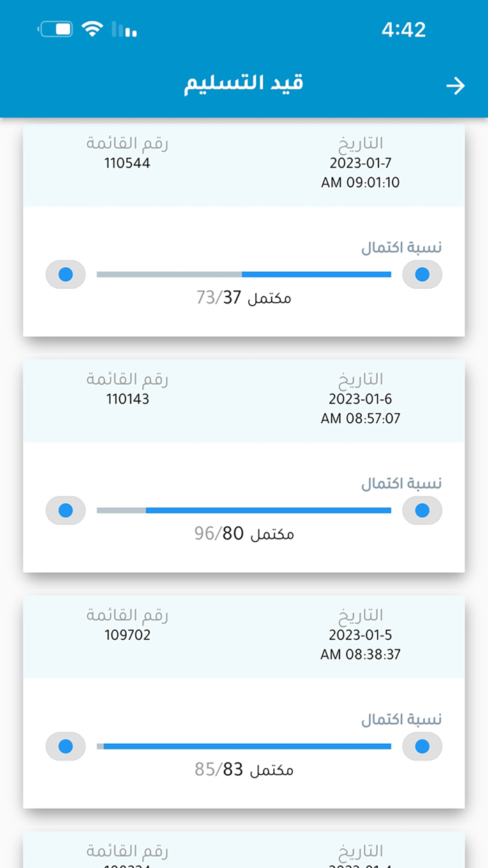Tap the left circle icon on list 110143

pos(65,510)
